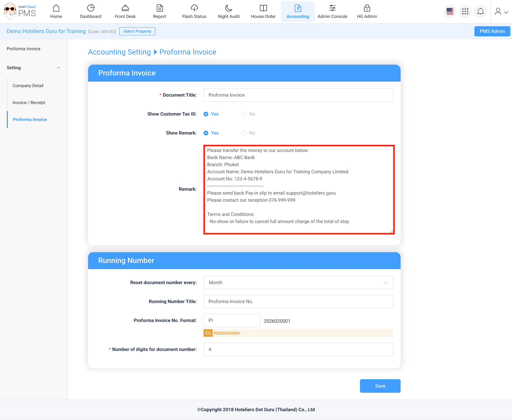512x420 pixels.
Task: Select Yes for Show Remark
Action: tap(206, 133)
